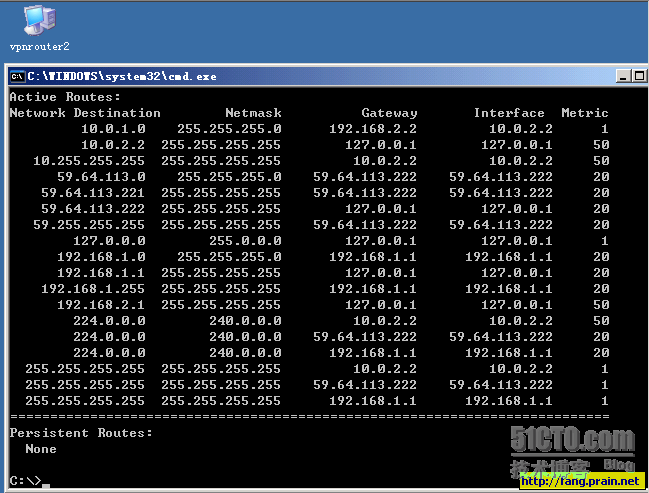Click destination value 59.64.113.0
The height and width of the screenshot is (493, 649).
pos(101,177)
